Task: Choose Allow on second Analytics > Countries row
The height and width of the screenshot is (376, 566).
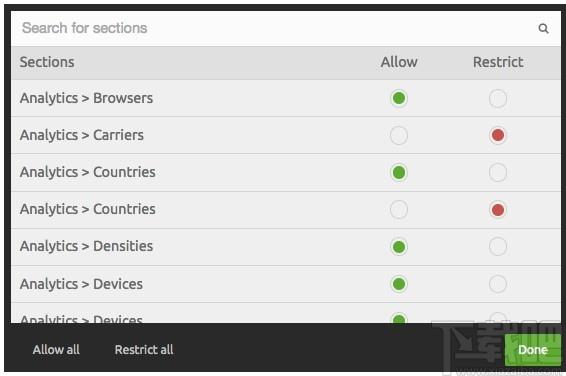Action: pos(399,210)
